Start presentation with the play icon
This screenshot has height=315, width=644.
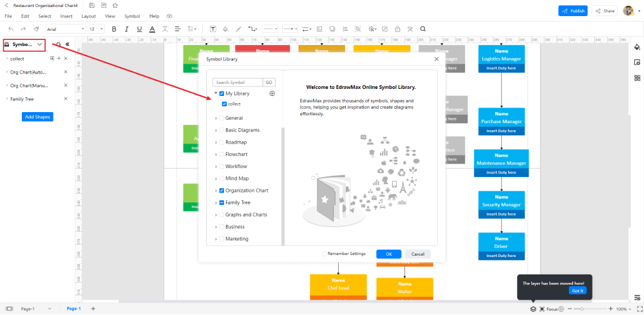(x=561, y=309)
